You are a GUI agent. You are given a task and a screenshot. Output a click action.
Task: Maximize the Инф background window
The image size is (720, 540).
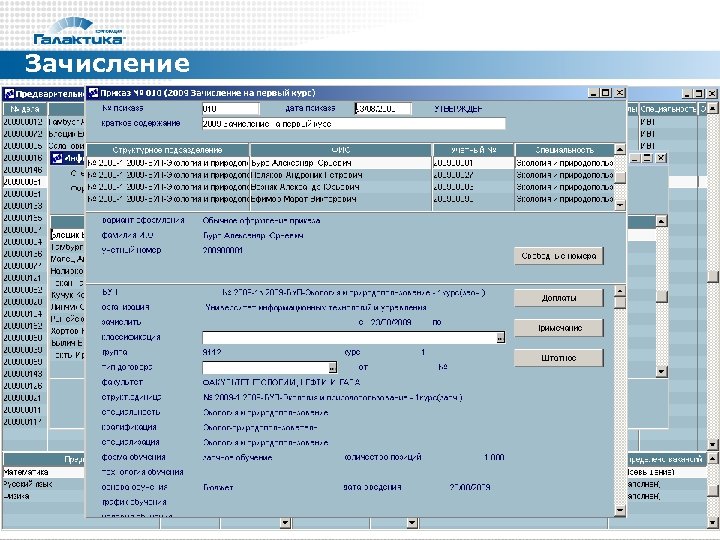[647, 158]
